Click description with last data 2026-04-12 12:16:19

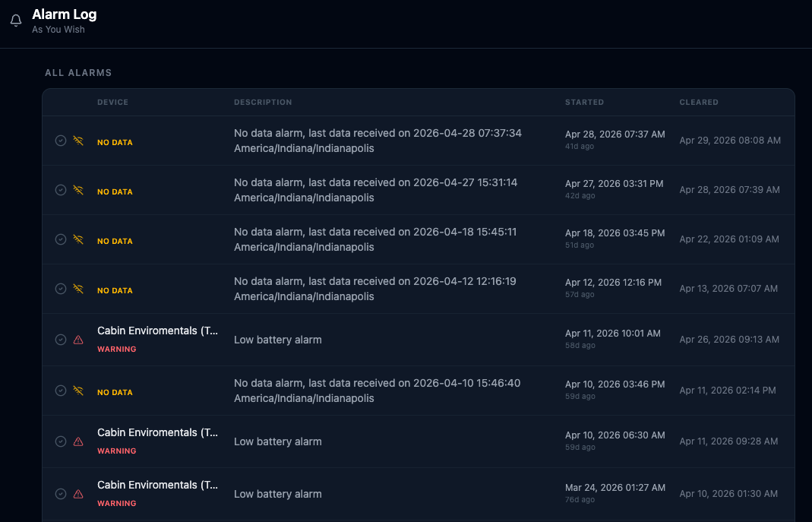click(x=375, y=289)
